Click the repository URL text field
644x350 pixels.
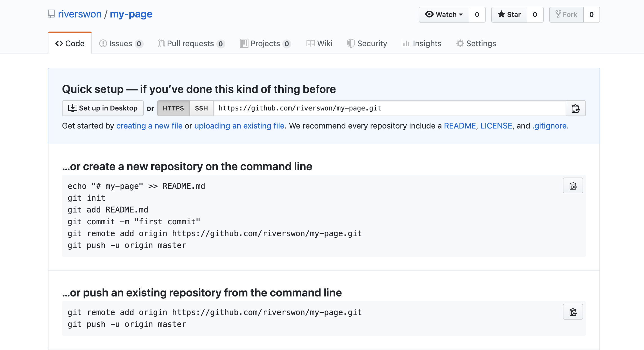coord(389,108)
